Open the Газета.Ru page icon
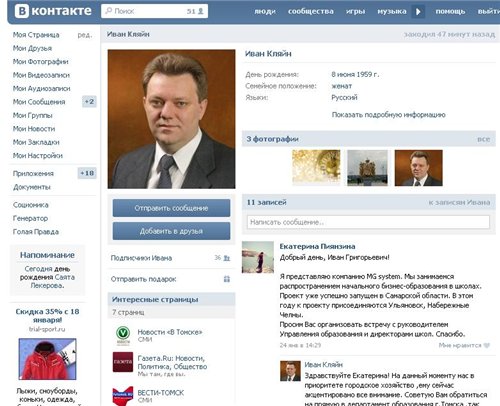 tap(123, 362)
